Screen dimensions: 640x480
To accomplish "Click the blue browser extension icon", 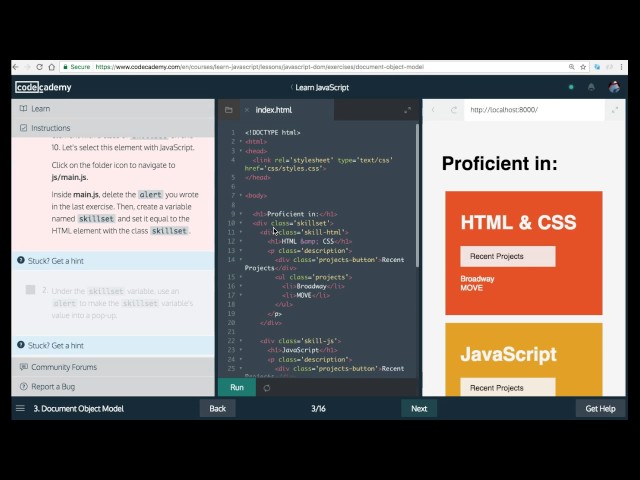I will (597, 67).
